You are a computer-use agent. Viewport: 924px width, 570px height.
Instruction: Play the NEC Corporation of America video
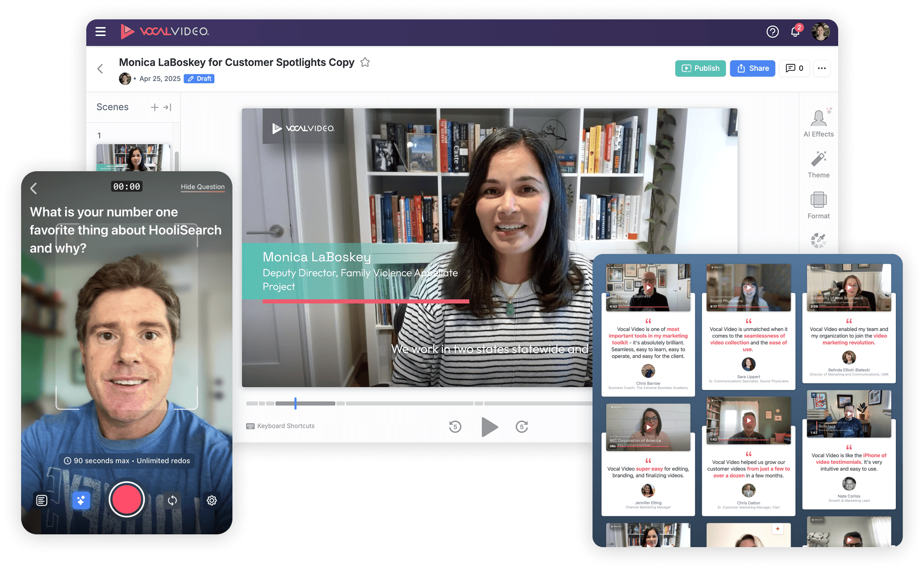pos(648,427)
